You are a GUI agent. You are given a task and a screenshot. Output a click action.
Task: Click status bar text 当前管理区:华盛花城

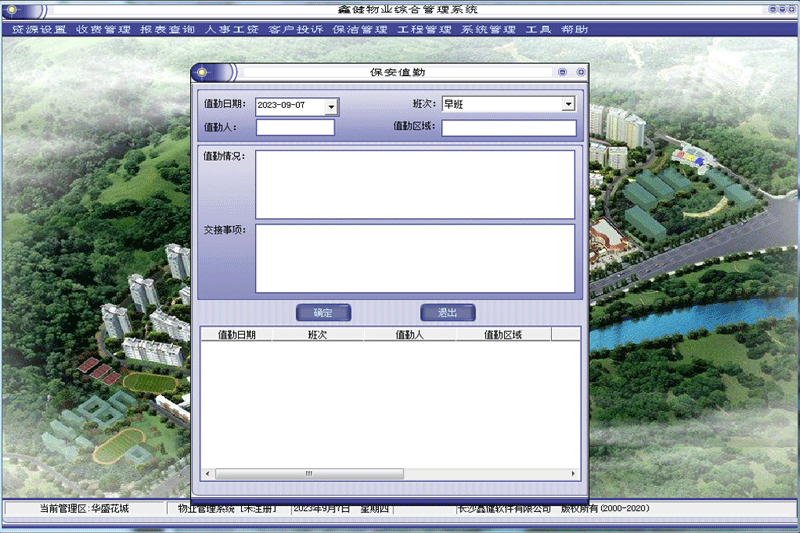coord(84,509)
